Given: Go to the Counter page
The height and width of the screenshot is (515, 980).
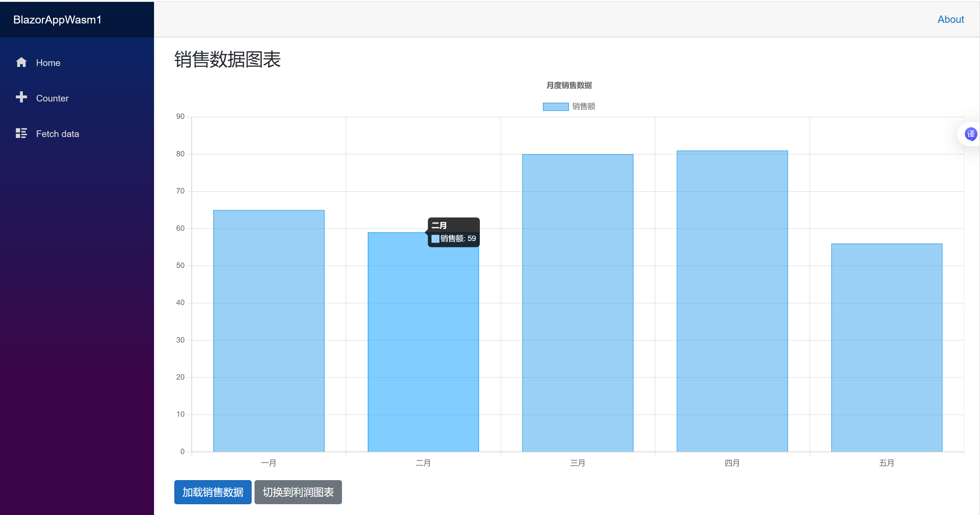Looking at the screenshot, I should click(52, 98).
